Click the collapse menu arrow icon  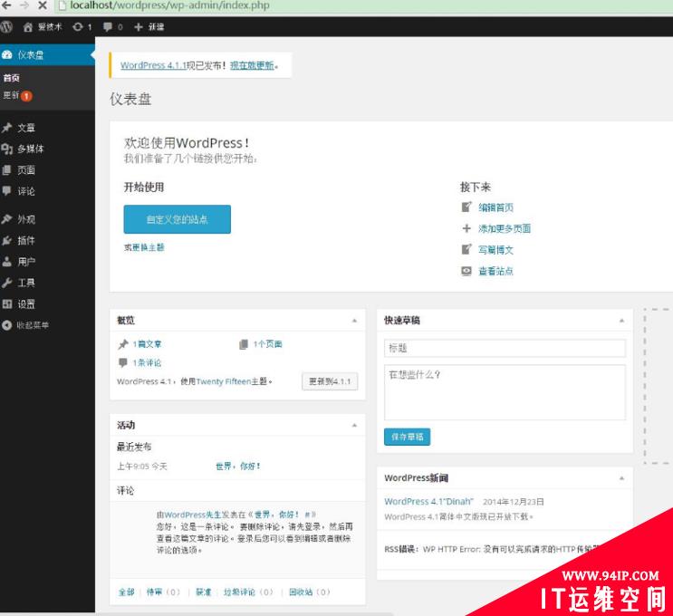(x=7, y=325)
